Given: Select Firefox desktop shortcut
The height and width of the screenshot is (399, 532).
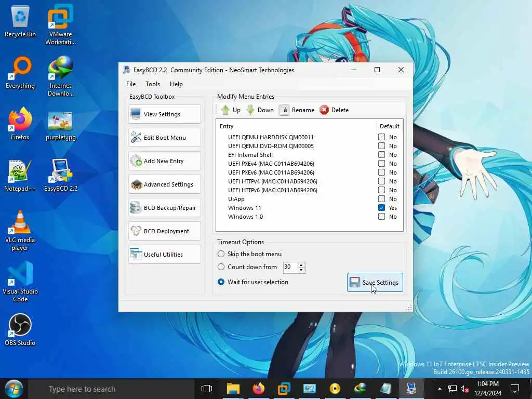Looking at the screenshot, I should click(x=20, y=124).
